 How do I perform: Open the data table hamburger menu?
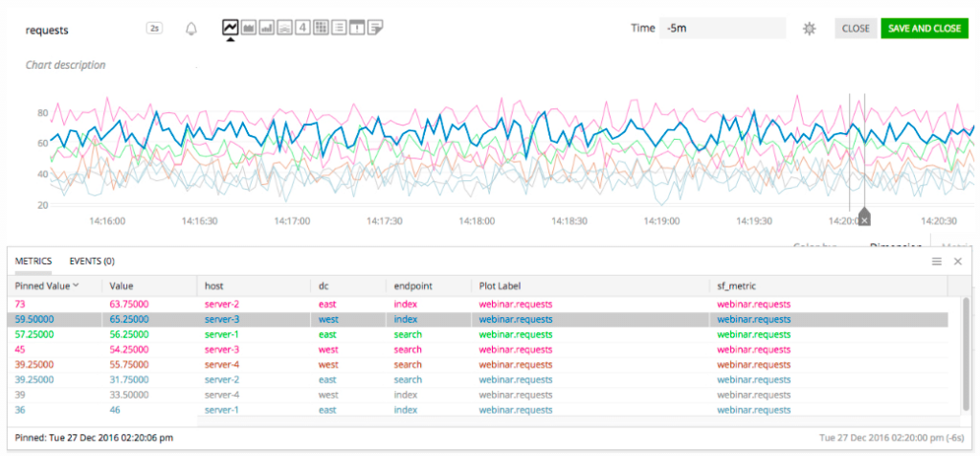pos(937,261)
